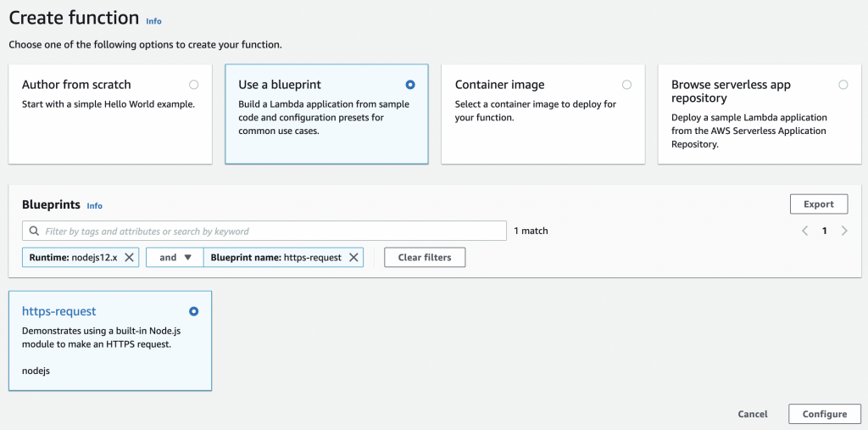868x430 pixels.
Task: Select Author from scratch radio button
Action: click(x=194, y=85)
